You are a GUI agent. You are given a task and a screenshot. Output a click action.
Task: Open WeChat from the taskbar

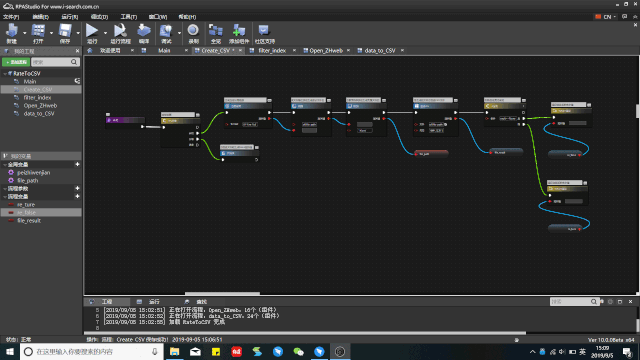click(x=299, y=351)
